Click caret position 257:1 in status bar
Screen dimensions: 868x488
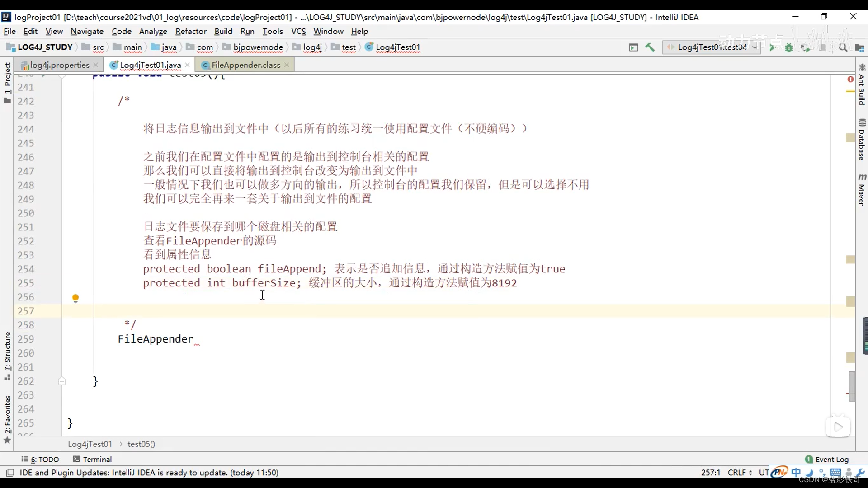point(711,473)
